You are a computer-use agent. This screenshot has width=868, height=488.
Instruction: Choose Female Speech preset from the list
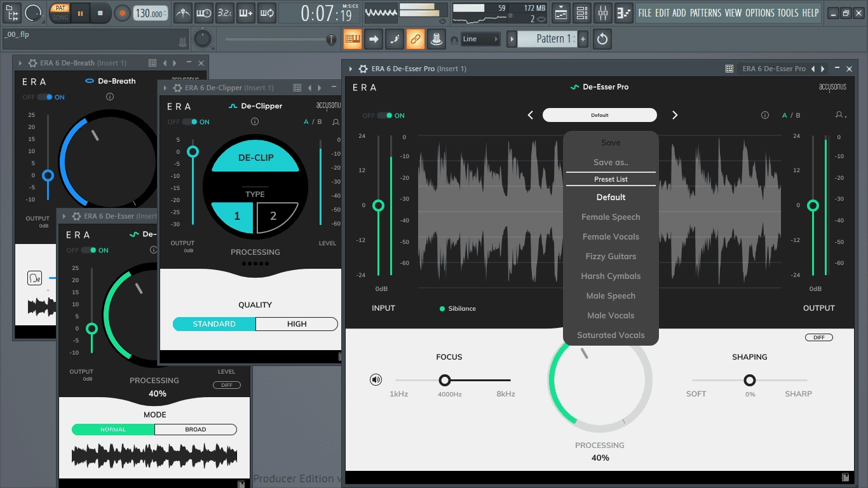(x=611, y=217)
